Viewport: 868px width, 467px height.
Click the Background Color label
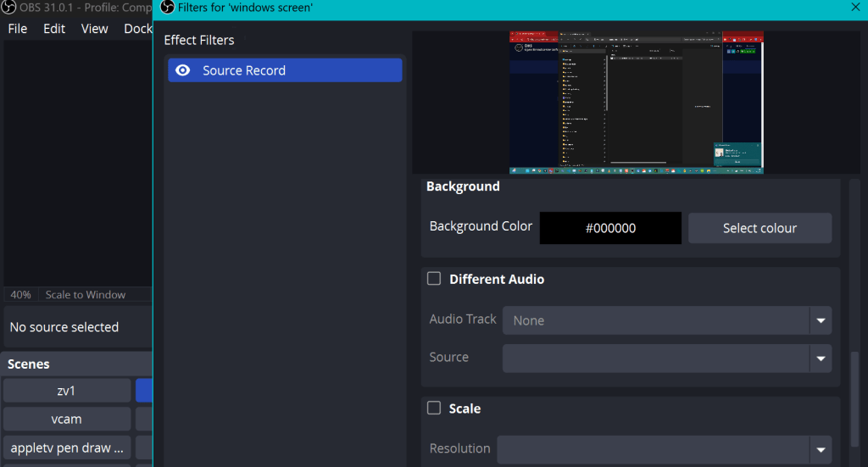pyautogui.click(x=481, y=226)
